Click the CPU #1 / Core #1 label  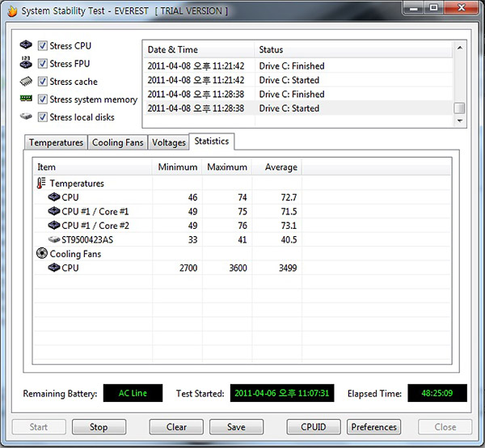click(x=95, y=212)
